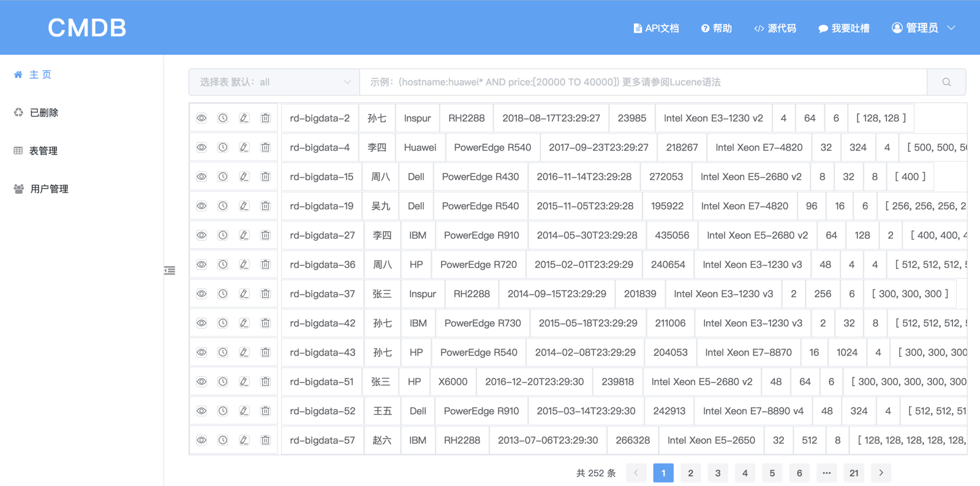Screen dimensions: 980x486
Task: Show change history of rd-bigdata-52
Action: point(223,411)
